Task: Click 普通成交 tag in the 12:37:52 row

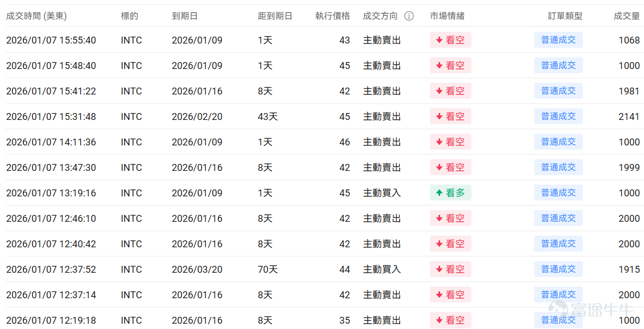Action: (559, 269)
